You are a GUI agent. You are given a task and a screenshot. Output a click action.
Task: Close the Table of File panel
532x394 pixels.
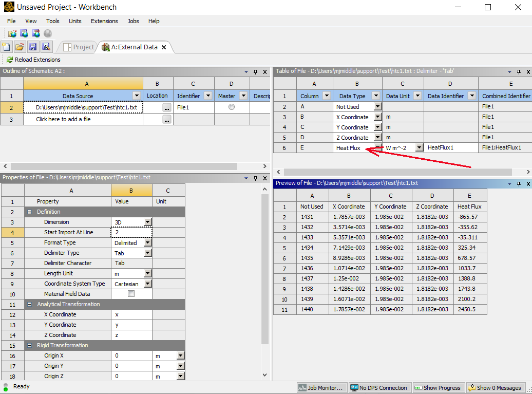click(528, 71)
